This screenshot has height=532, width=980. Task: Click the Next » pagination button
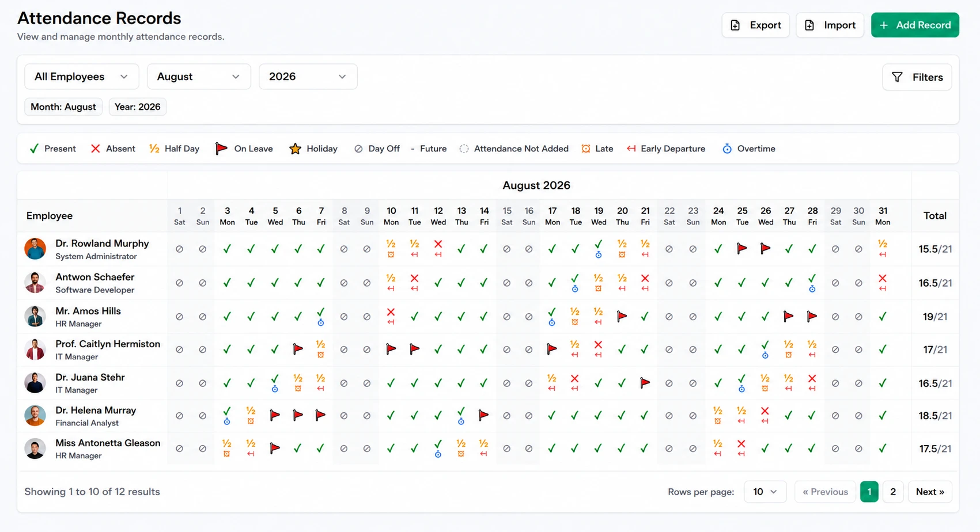click(930, 492)
